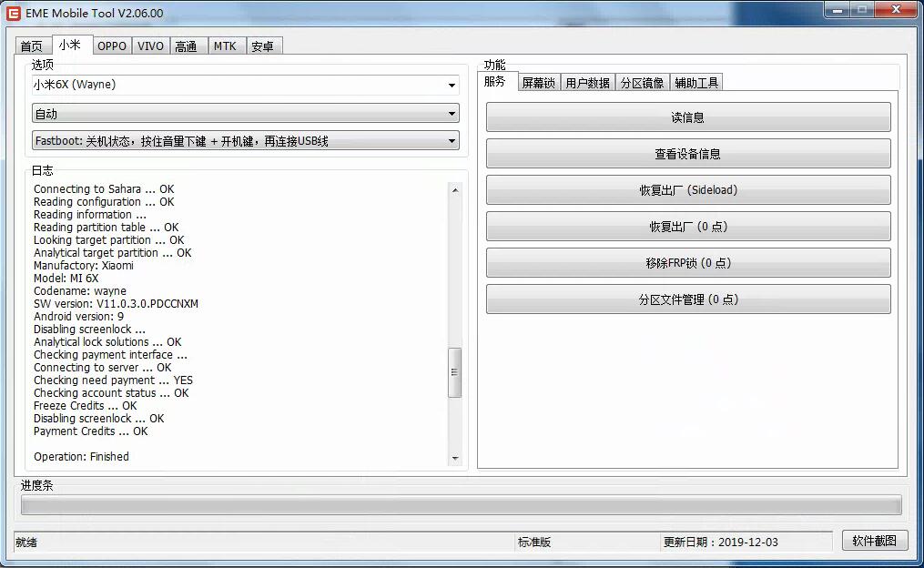Switch to the 辅助工具 tab
924x568 pixels.
(696, 83)
